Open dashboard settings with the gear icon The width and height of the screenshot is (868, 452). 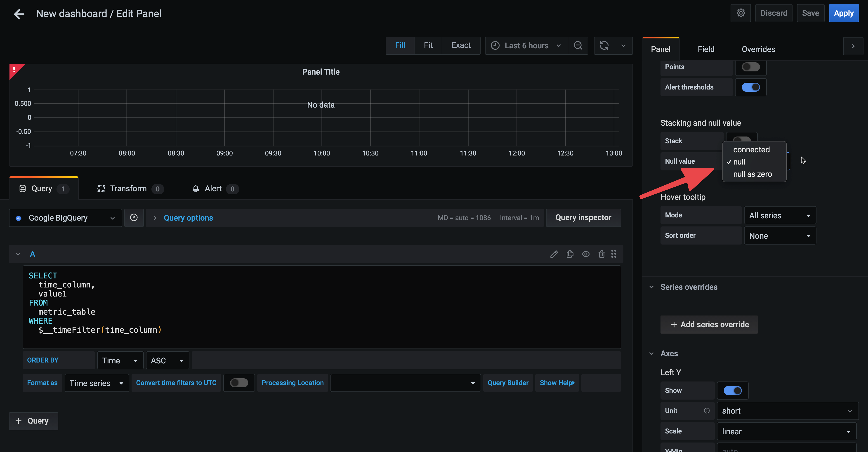click(x=741, y=13)
